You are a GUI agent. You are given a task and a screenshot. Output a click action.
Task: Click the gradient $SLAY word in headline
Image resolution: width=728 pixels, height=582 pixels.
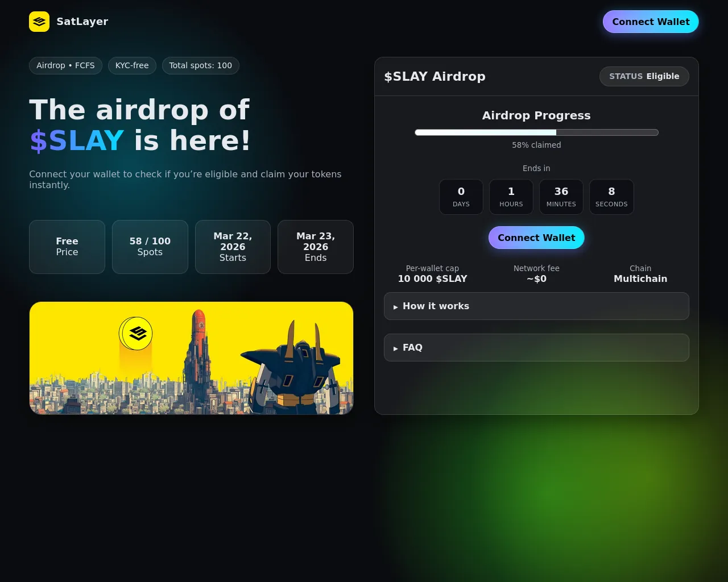tap(77, 140)
